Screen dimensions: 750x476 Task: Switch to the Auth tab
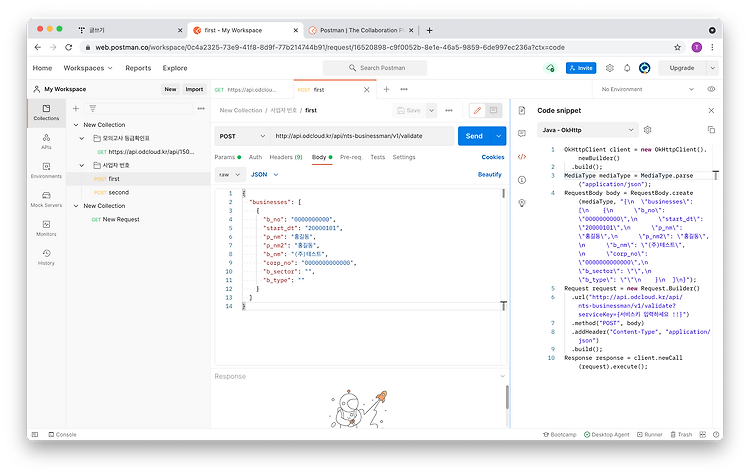pos(255,157)
